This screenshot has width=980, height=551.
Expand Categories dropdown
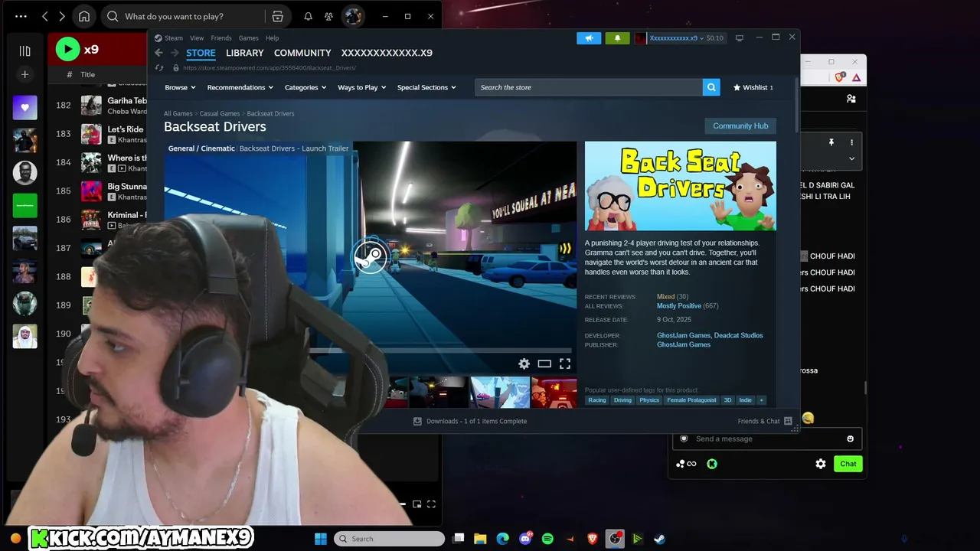pyautogui.click(x=305, y=87)
